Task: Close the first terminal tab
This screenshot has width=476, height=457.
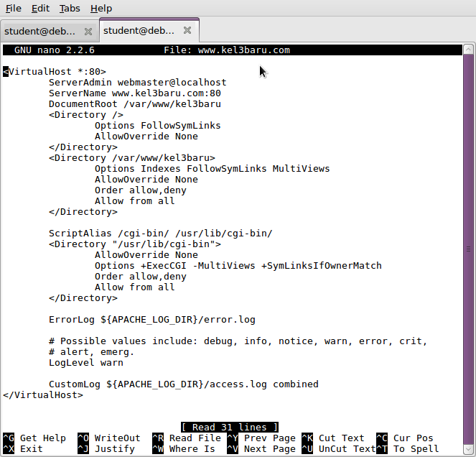Action: (x=88, y=32)
